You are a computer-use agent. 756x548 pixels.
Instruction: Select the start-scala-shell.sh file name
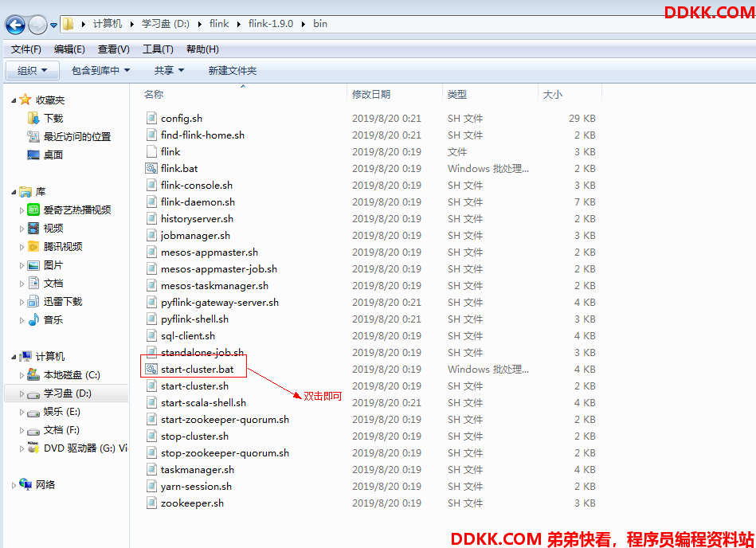point(203,403)
